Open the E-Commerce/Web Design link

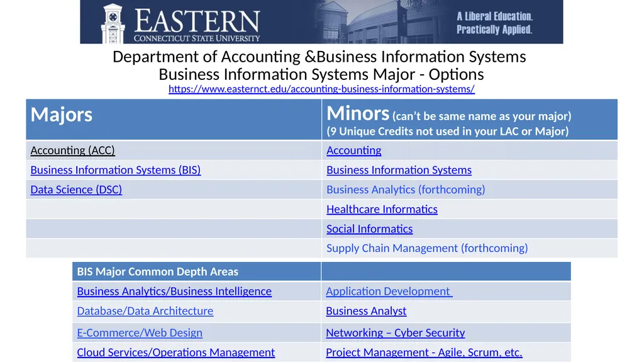pyautogui.click(x=140, y=332)
